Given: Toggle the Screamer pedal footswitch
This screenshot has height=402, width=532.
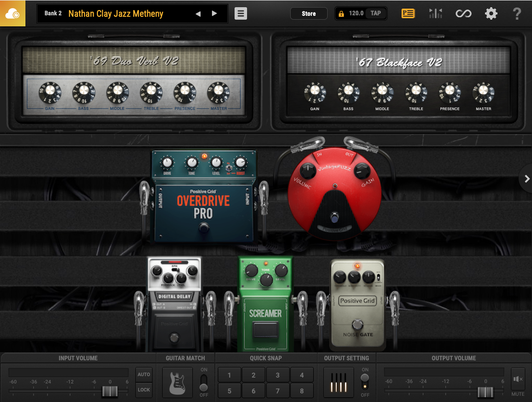Looking at the screenshot, I should 266,330.
